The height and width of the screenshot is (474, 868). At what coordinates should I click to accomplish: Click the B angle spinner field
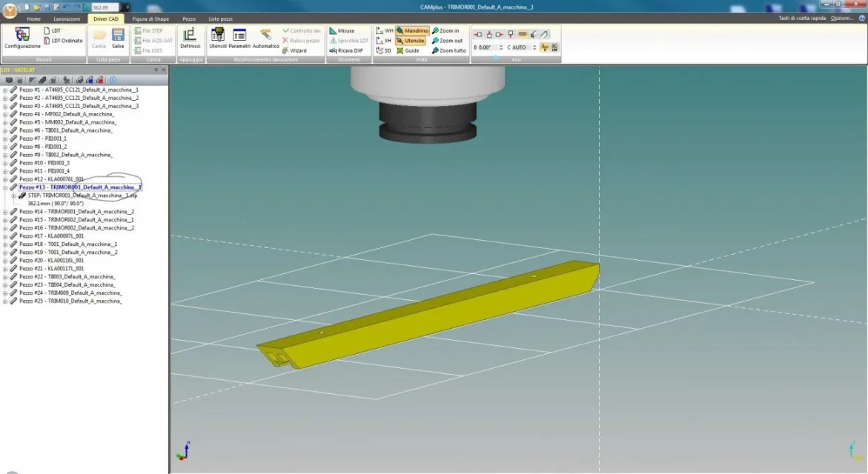click(x=488, y=47)
